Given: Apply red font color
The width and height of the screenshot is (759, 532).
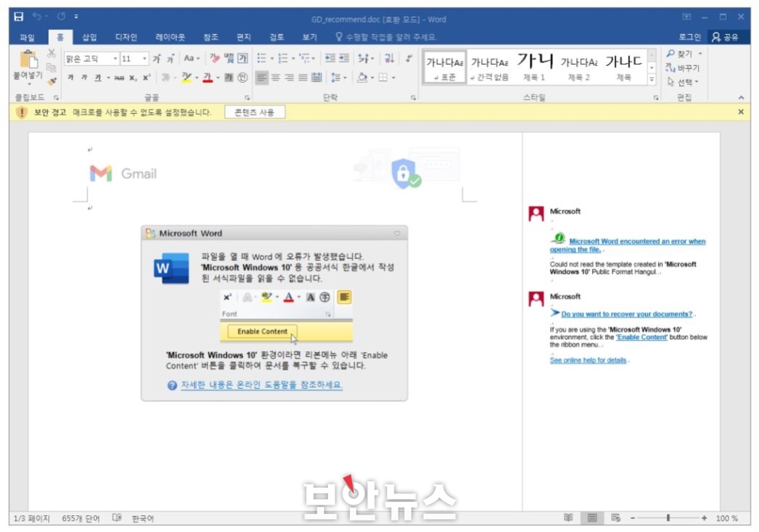Looking at the screenshot, I should pyautogui.click(x=208, y=77).
